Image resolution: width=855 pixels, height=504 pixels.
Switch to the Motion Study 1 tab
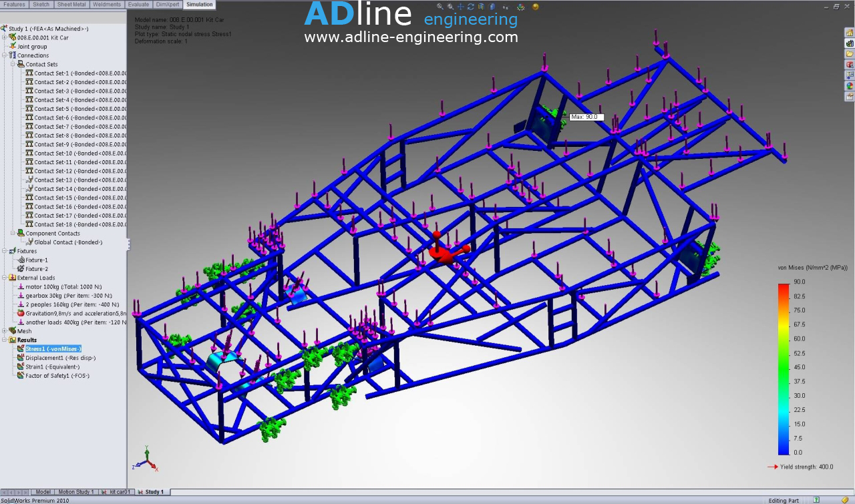pos(76,492)
